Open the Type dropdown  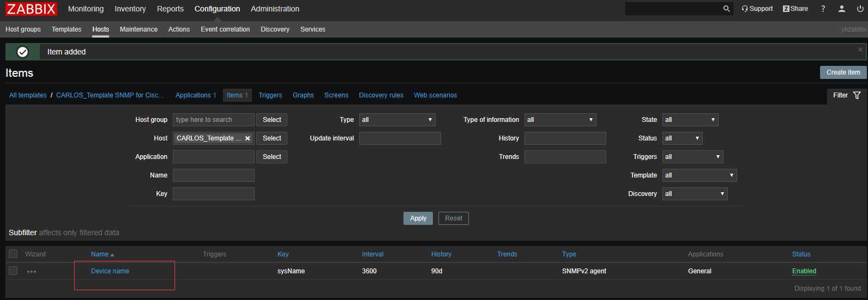pyautogui.click(x=397, y=120)
